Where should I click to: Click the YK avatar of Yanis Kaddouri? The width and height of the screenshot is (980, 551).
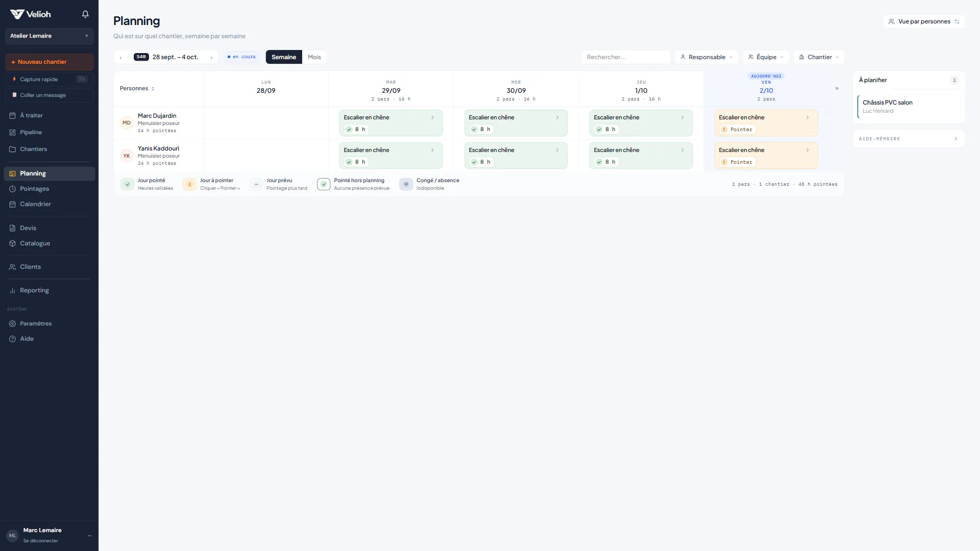127,156
